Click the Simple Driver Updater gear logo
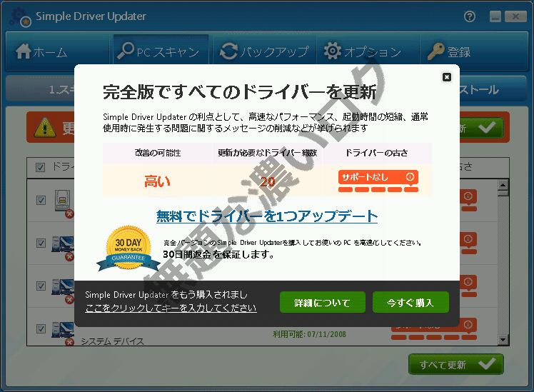The image size is (534, 392). coord(20,16)
